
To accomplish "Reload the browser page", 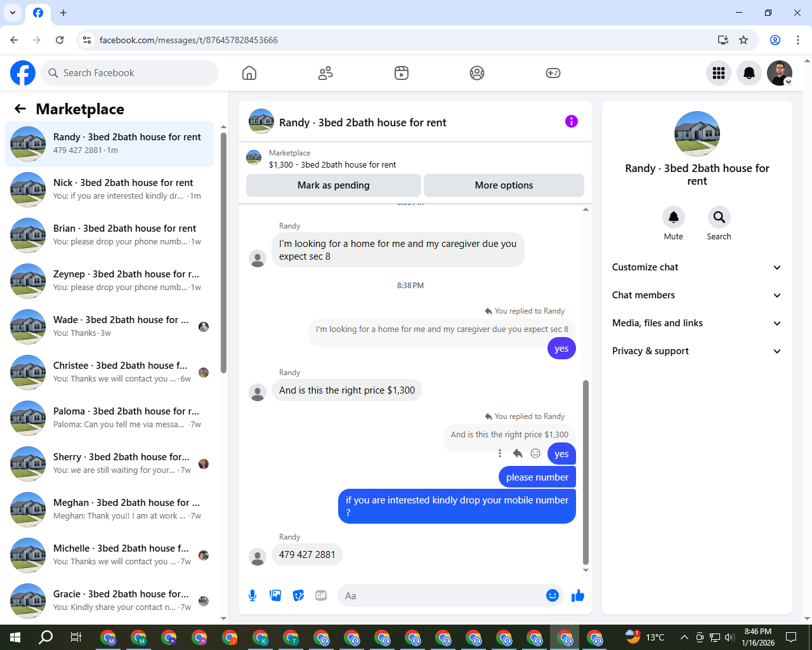I will coord(60,40).
